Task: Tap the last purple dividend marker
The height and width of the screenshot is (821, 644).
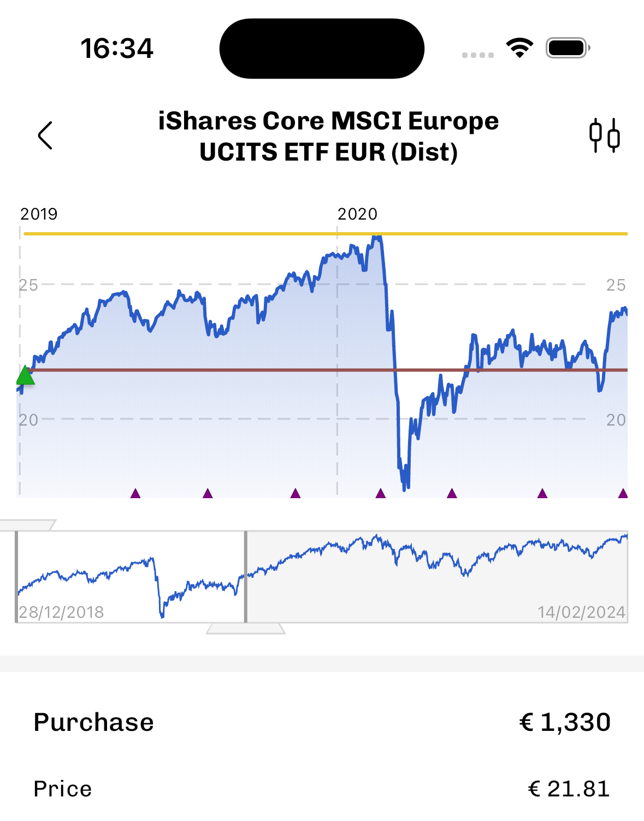Action: [623, 494]
